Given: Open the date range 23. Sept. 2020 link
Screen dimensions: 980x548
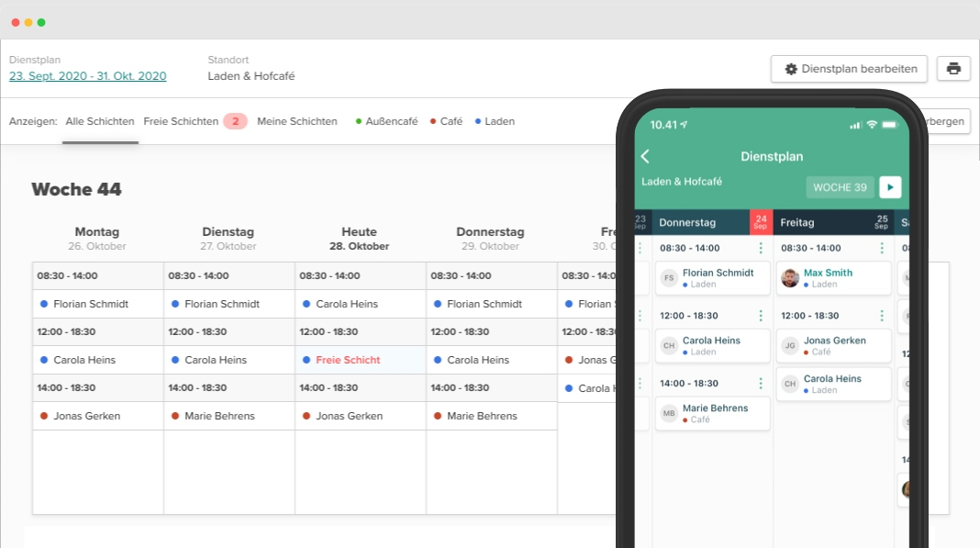Looking at the screenshot, I should pos(87,75).
